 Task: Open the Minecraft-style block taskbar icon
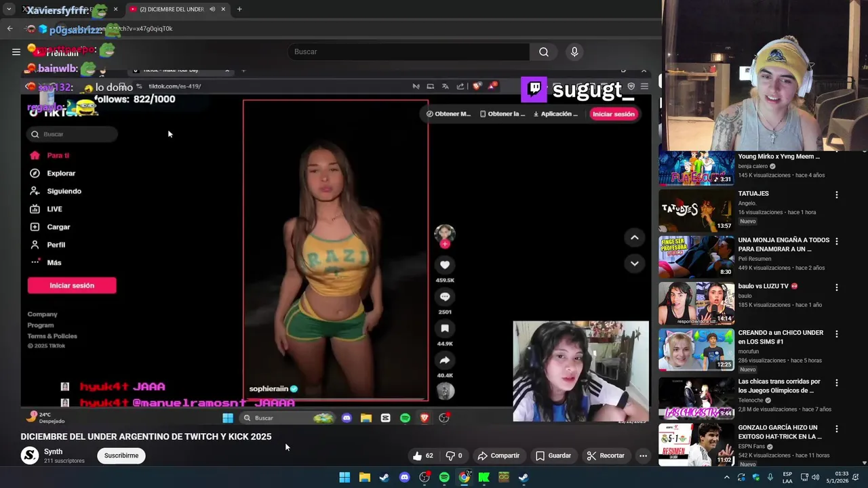tap(504, 477)
